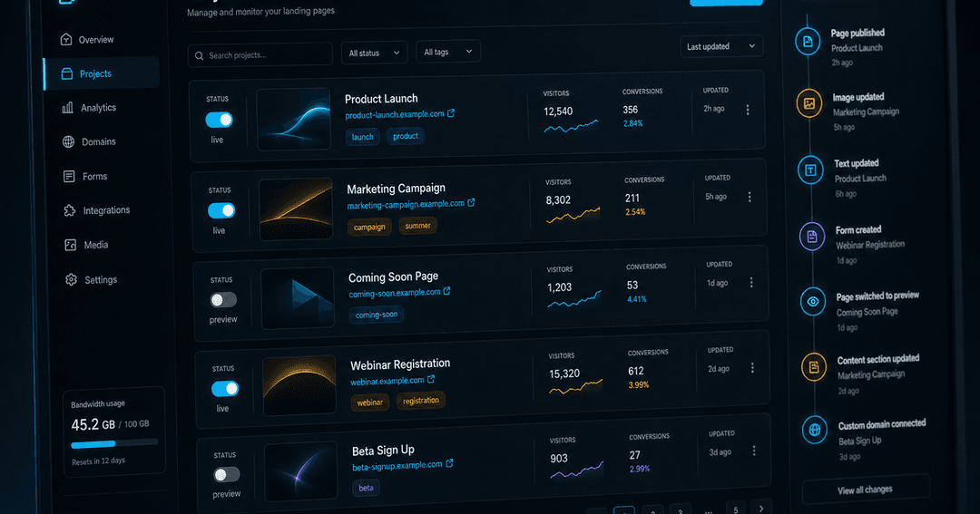The height and width of the screenshot is (514, 980).
Task: Enable the Coming Soon Page status toggle
Action: point(223,300)
